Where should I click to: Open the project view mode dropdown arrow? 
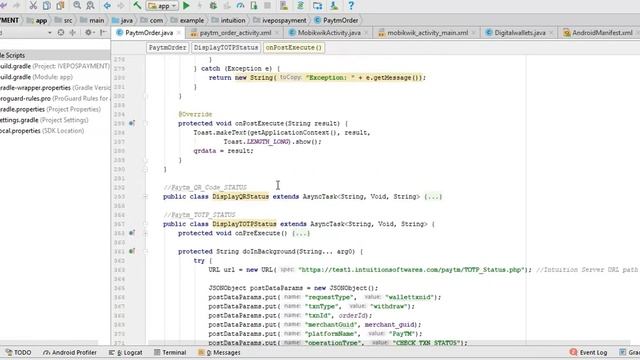point(49,32)
